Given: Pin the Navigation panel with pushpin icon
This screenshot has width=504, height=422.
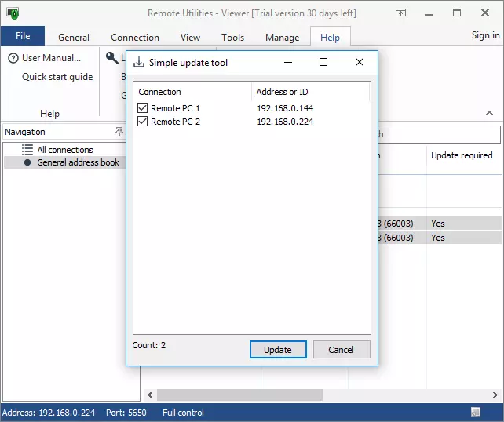Looking at the screenshot, I should tap(119, 131).
